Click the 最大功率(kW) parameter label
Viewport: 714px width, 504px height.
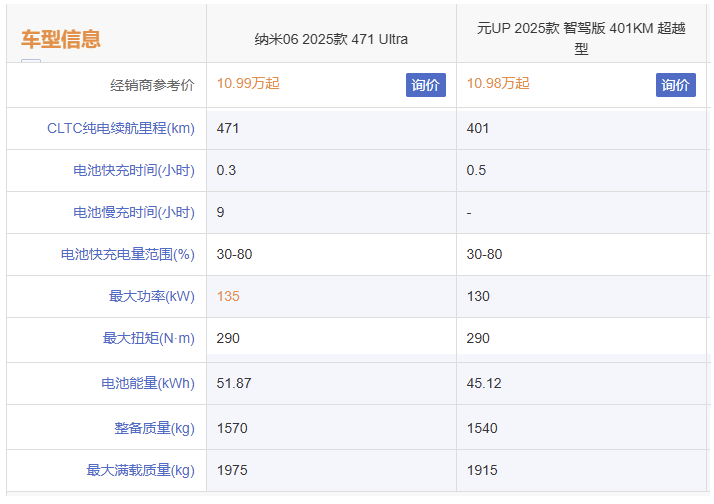click(x=151, y=296)
